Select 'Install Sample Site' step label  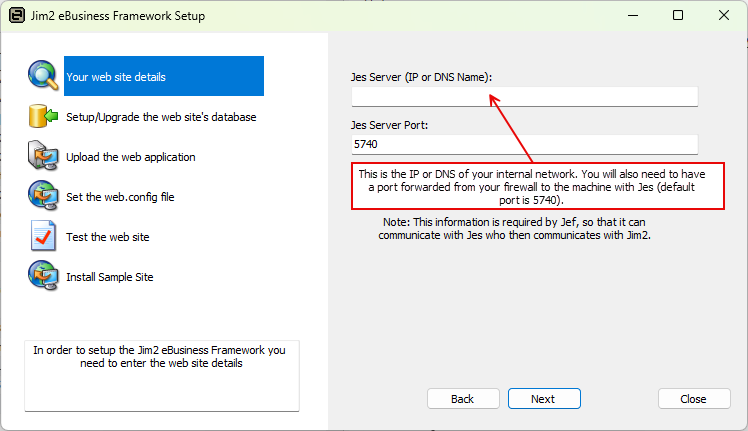[110, 277]
